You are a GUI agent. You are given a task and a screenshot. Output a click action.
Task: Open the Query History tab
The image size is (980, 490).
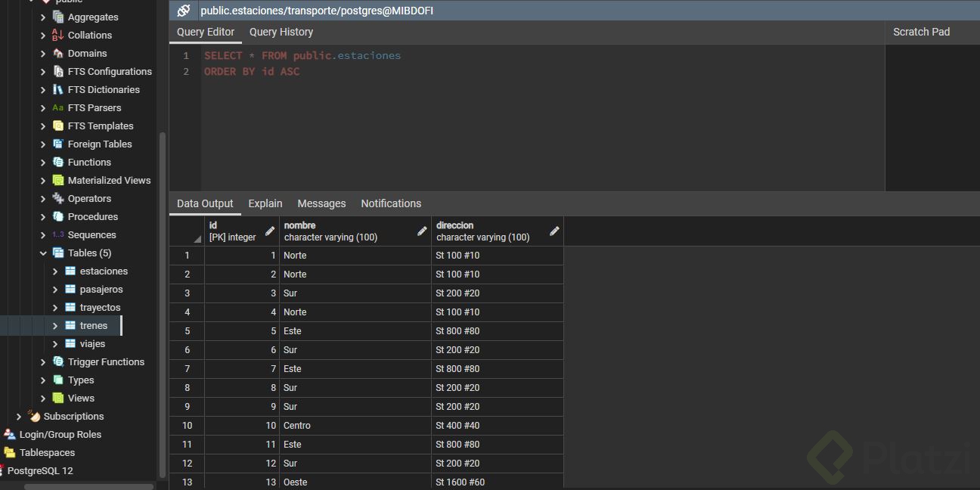coord(281,32)
